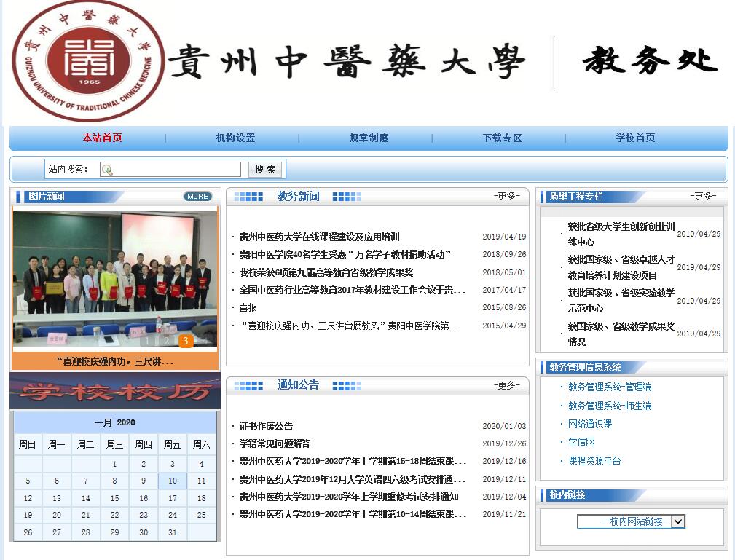Open 获批国家级、省级实验教学示范中心 item
Viewport: 735px width, 560px height.
pyautogui.click(x=621, y=300)
